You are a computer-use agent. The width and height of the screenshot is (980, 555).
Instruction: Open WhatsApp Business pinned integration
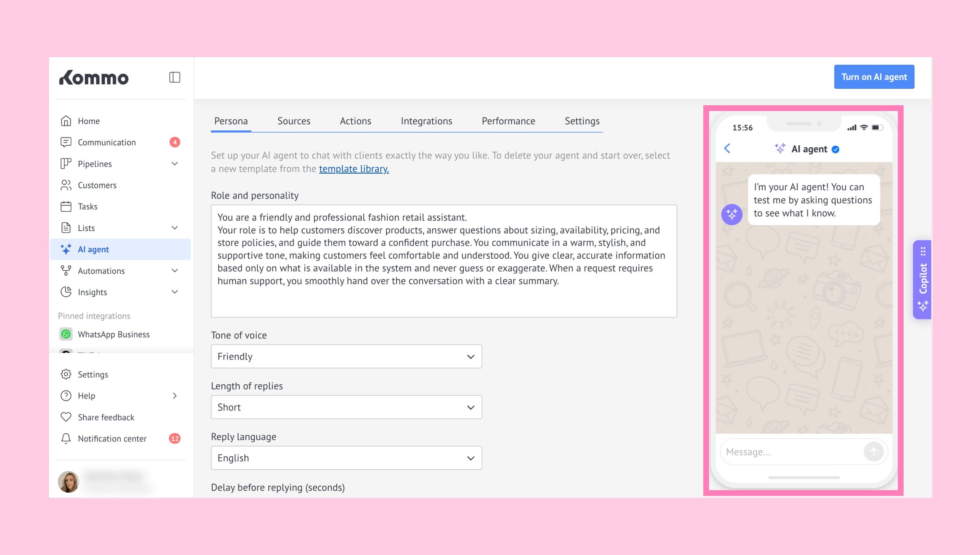(x=113, y=334)
